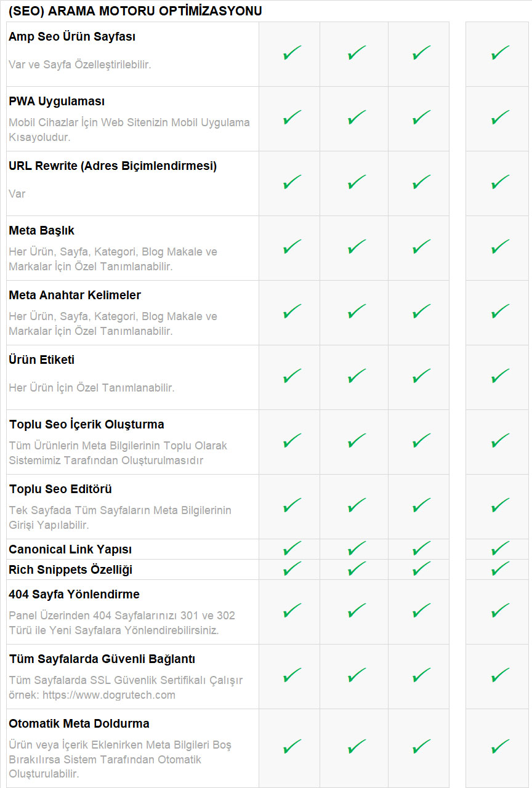This screenshot has height=788, width=532.
Task: Click the Rich Snippets Özelliği row label
Action: pos(70,569)
